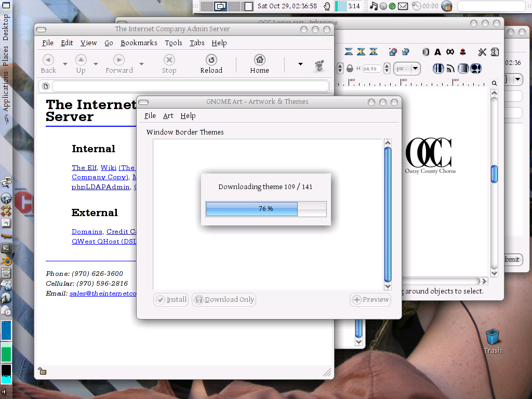This screenshot has width=532, height=399.
Task: Toggle the volume speaker icon in side panel
Action: click(x=4, y=391)
